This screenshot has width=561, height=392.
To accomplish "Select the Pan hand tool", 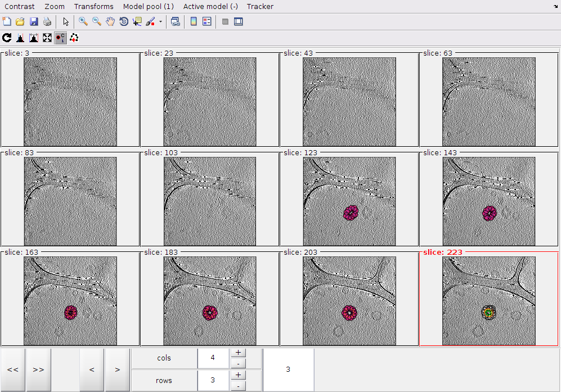I will 110,21.
